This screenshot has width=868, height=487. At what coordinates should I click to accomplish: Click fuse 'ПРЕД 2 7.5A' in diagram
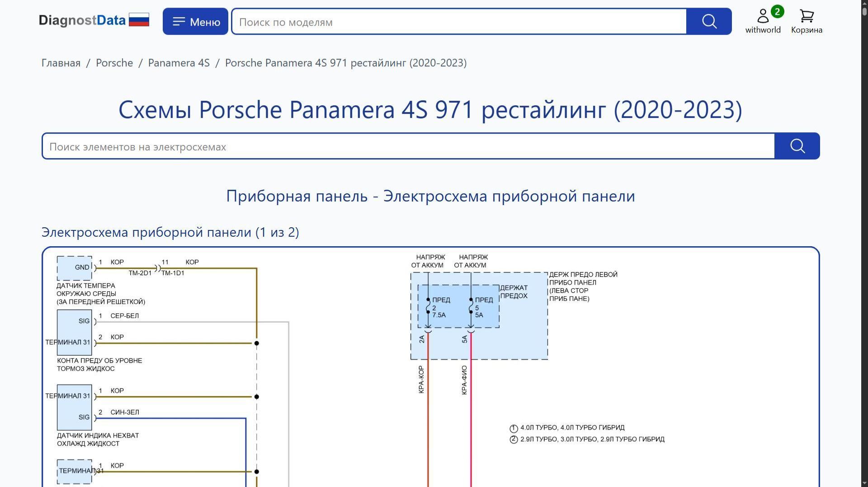coord(439,307)
